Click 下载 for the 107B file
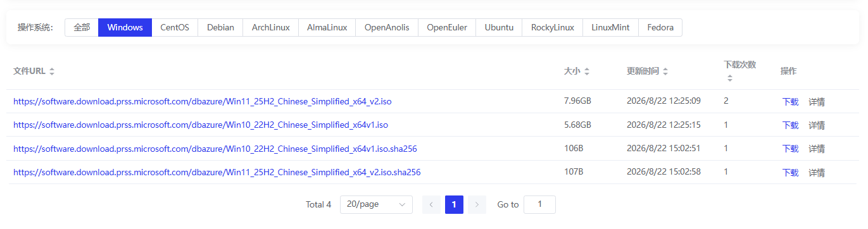Image resolution: width=868 pixels, height=229 pixels. coord(790,173)
